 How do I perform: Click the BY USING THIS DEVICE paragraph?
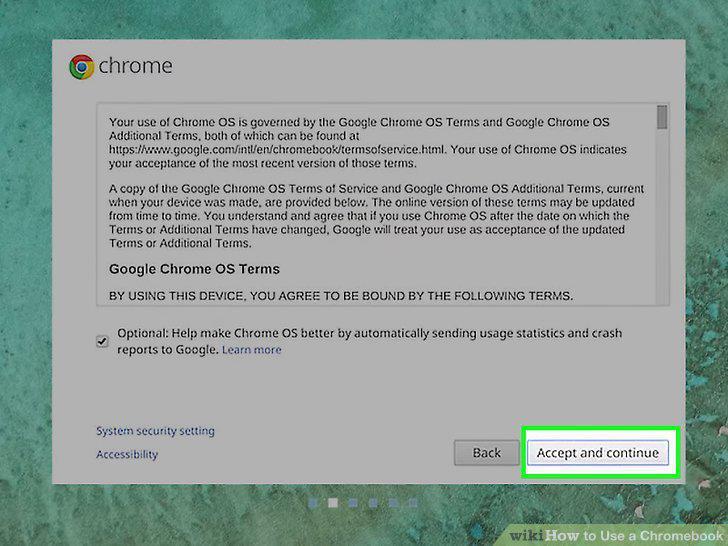tap(341, 296)
